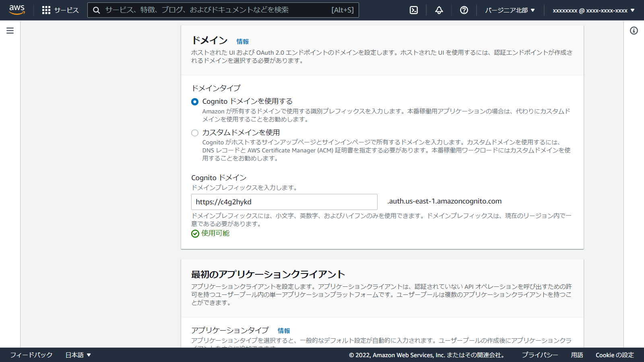Click the green availability check icon
Viewport: 644px width, 362px height.
(x=195, y=234)
